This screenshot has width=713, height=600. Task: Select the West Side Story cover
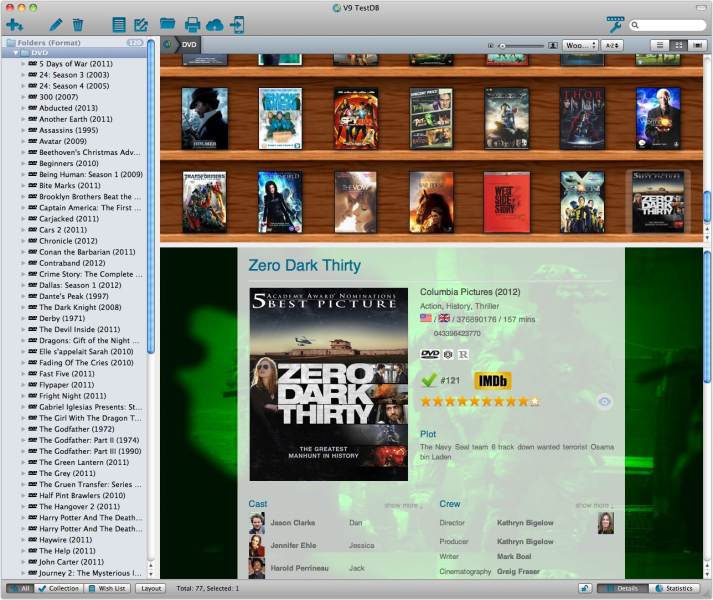[x=507, y=202]
